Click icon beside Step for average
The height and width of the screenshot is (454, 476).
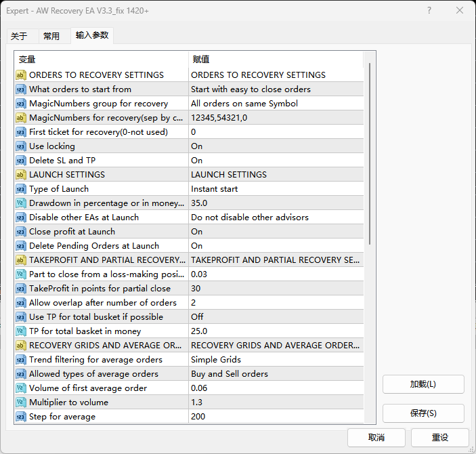pos(20,416)
